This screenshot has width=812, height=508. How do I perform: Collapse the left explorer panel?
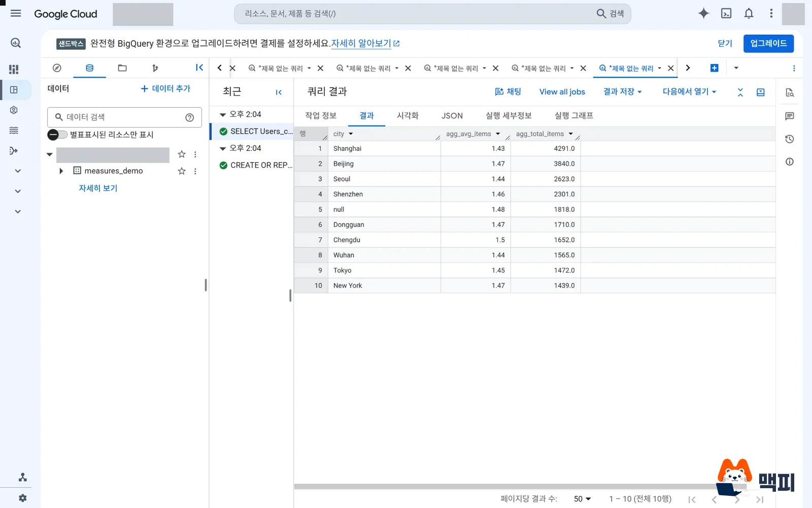tap(199, 68)
